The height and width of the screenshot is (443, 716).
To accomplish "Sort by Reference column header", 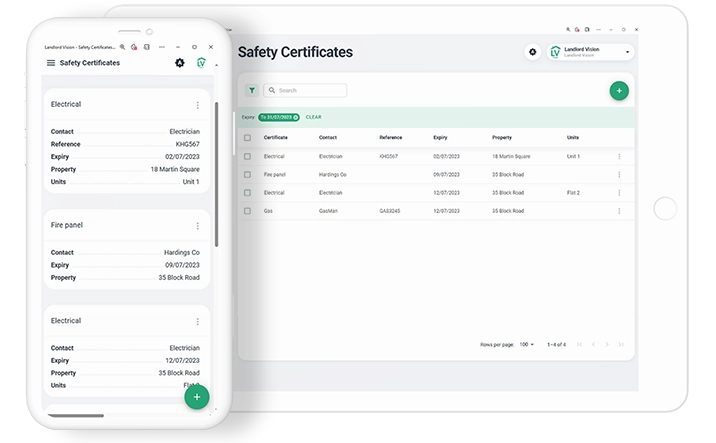I will click(x=390, y=137).
